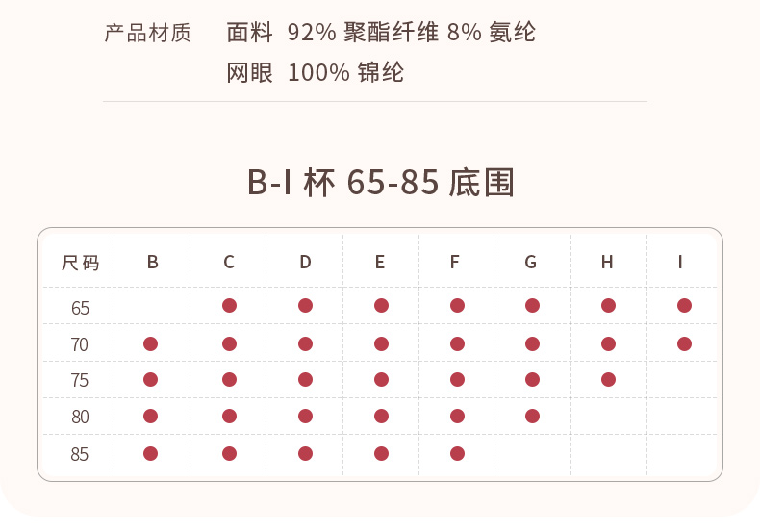Click the 网眼 100% 锦纶 text
760x532 pixels.
316,72
